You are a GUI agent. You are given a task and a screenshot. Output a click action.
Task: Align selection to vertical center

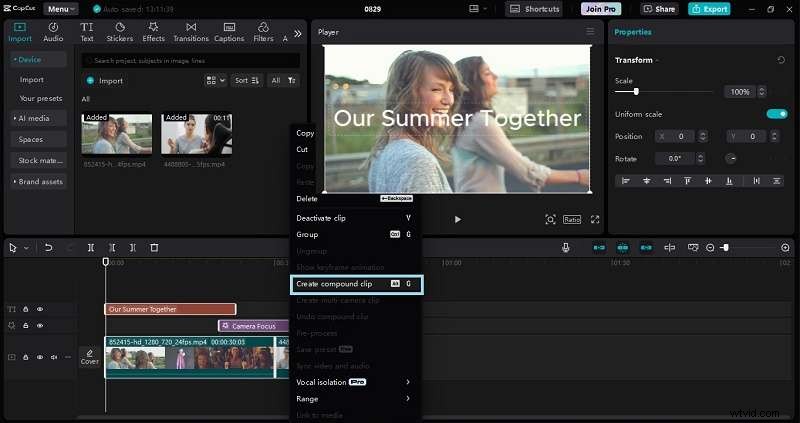(x=708, y=181)
